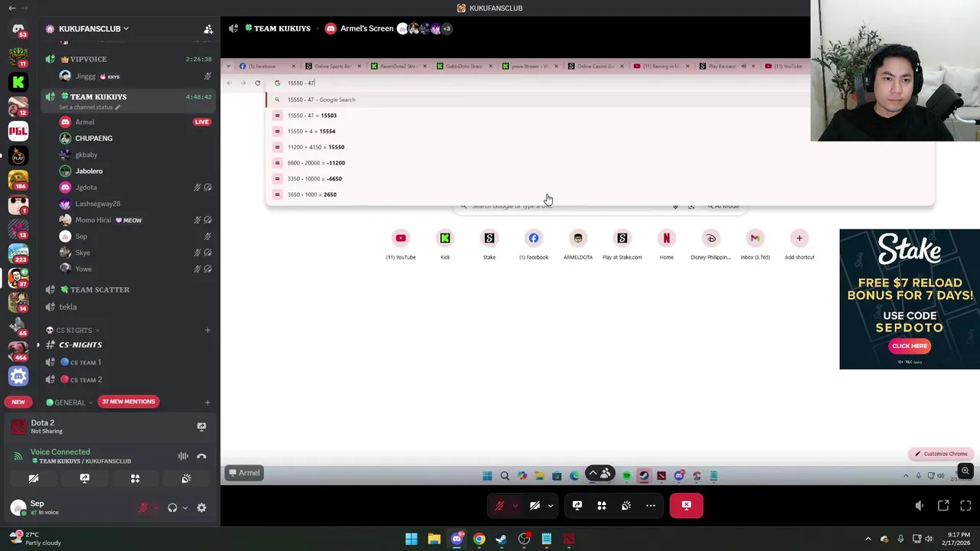Open noise suppression waveform icon
980x551 pixels.
click(x=183, y=456)
